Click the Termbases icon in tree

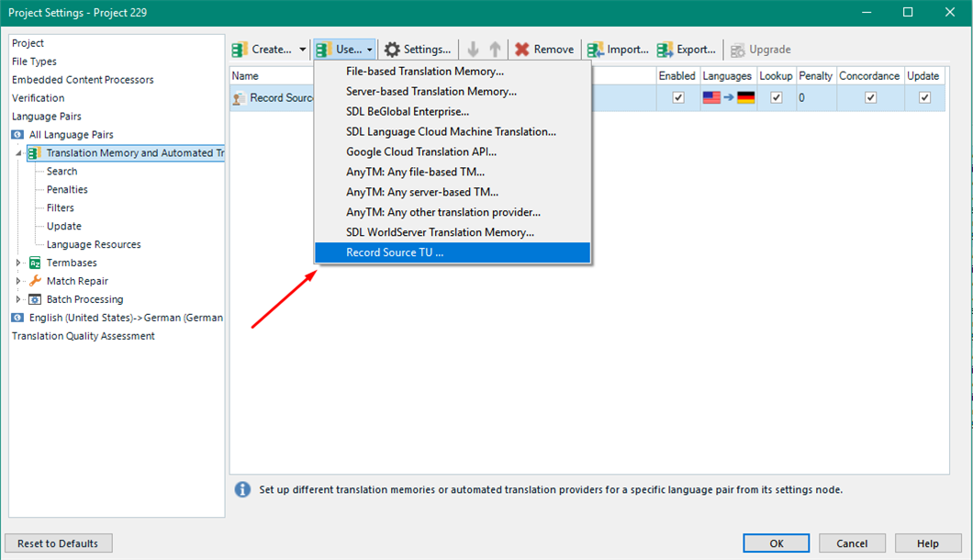point(36,263)
